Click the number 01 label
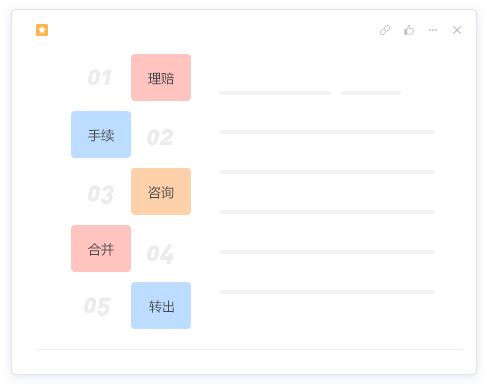Viewport: 488px width, 388px height. 100,78
